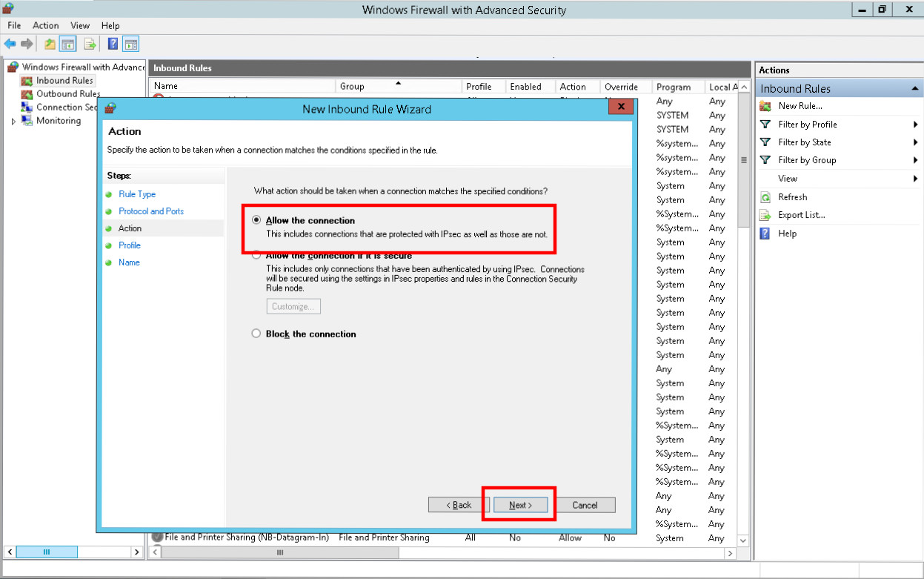
Task: Click the Export List toolbar icon
Action: click(x=90, y=44)
